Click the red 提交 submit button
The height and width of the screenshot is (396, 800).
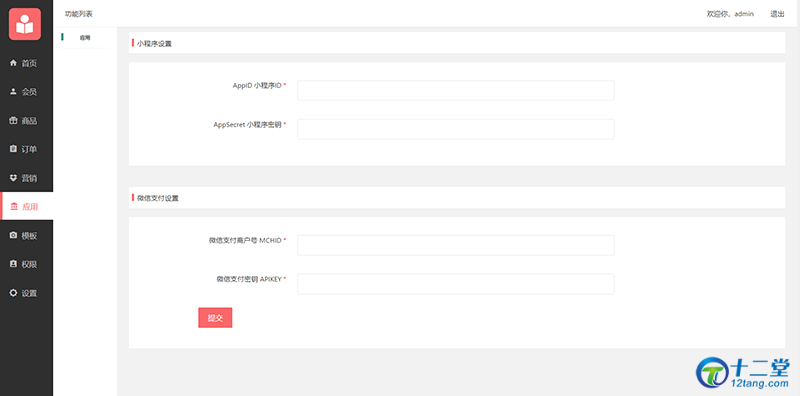215,317
